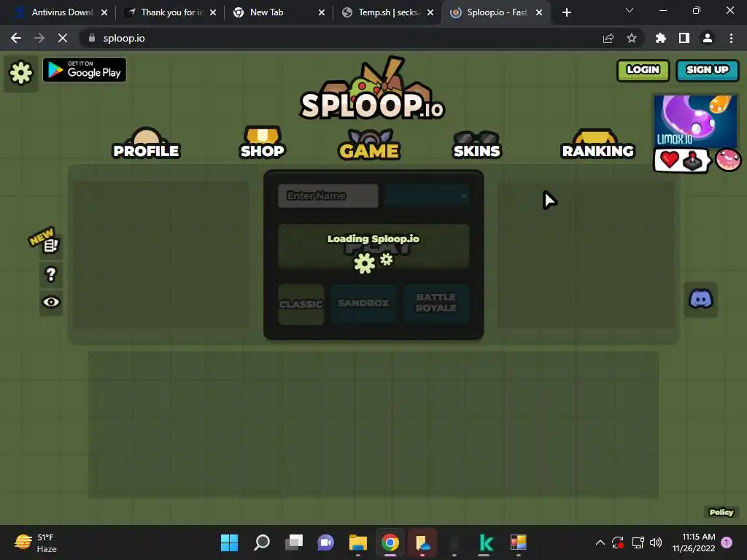
Task: Open the volume speaker tray icon
Action: tap(656, 542)
